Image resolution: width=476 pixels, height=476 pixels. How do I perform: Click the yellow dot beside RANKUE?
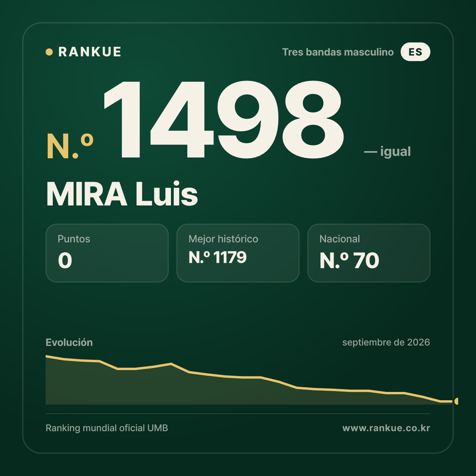[x=49, y=52]
